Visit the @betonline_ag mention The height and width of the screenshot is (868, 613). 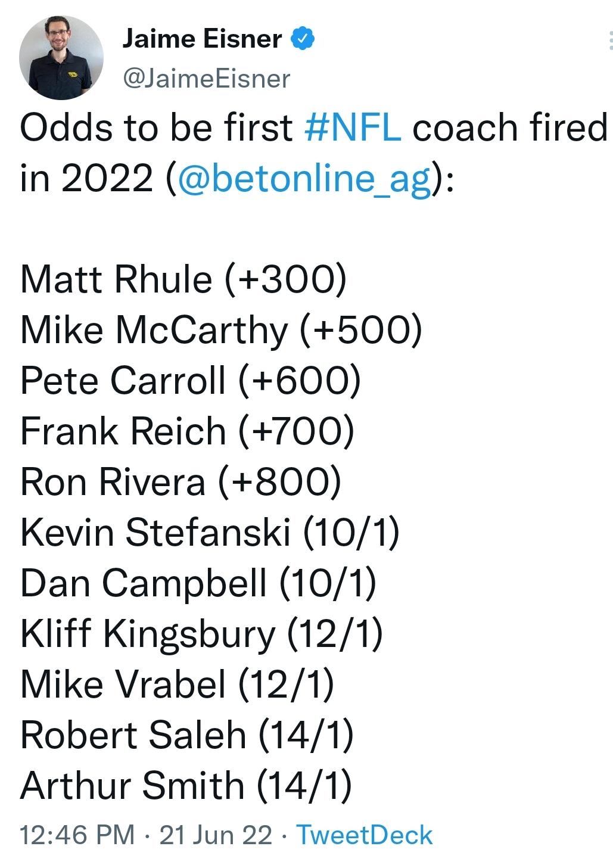304,179
